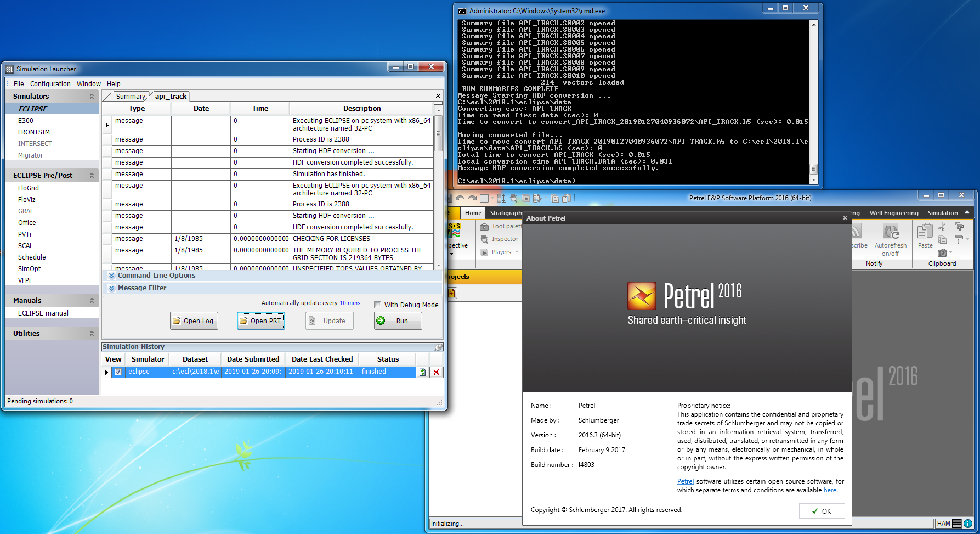Click the Players icon in Petrel ribbon
This screenshot has width=980, height=534.
(x=484, y=252)
